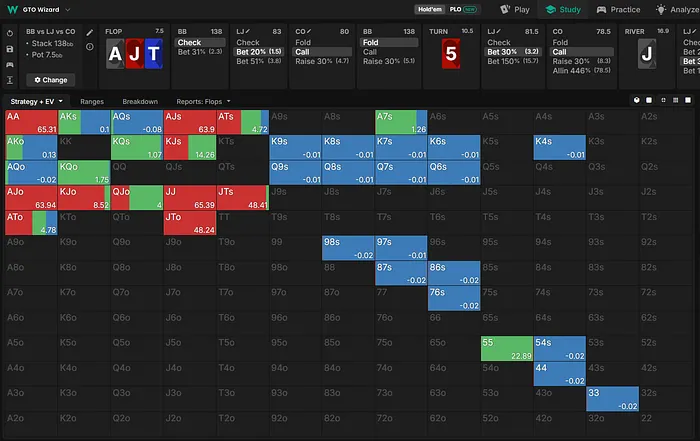Click the four-corner compact matrix view icon
The width and height of the screenshot is (700, 441).
click(663, 100)
